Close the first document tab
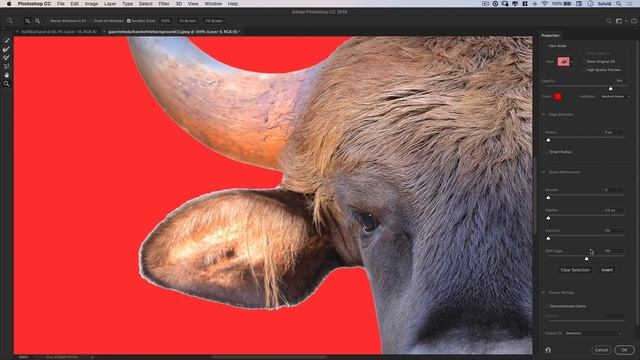Viewport: 640px width, 360px height. pyautogui.click(x=18, y=31)
